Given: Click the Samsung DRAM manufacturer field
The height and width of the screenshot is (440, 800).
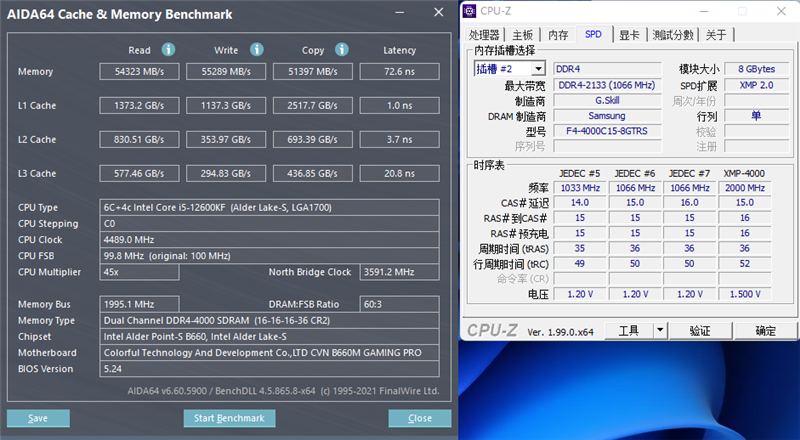Looking at the screenshot, I should [x=607, y=116].
